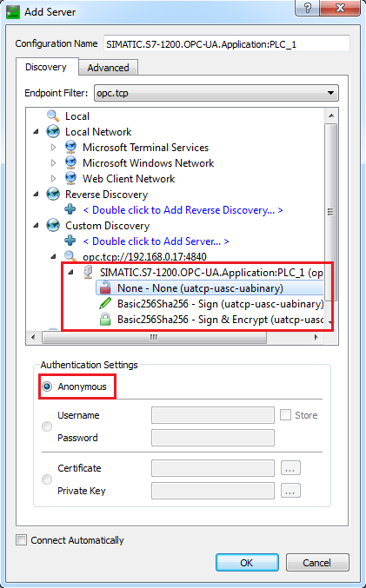Click the magnifier icon beside Local
The height and width of the screenshot is (588, 366).
(53, 116)
